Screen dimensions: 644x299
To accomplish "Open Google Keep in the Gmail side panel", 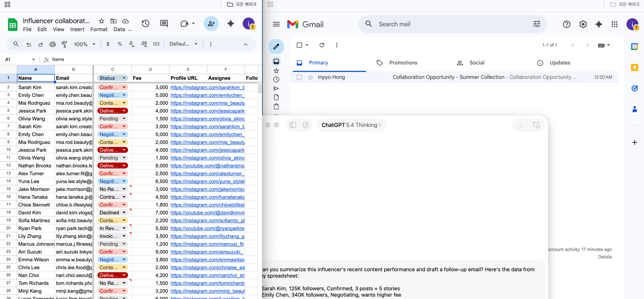I will (634, 67).
